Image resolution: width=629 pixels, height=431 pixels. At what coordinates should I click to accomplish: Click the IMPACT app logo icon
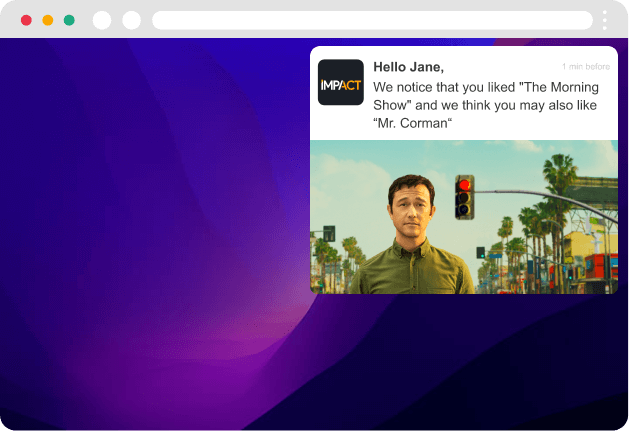point(341,82)
